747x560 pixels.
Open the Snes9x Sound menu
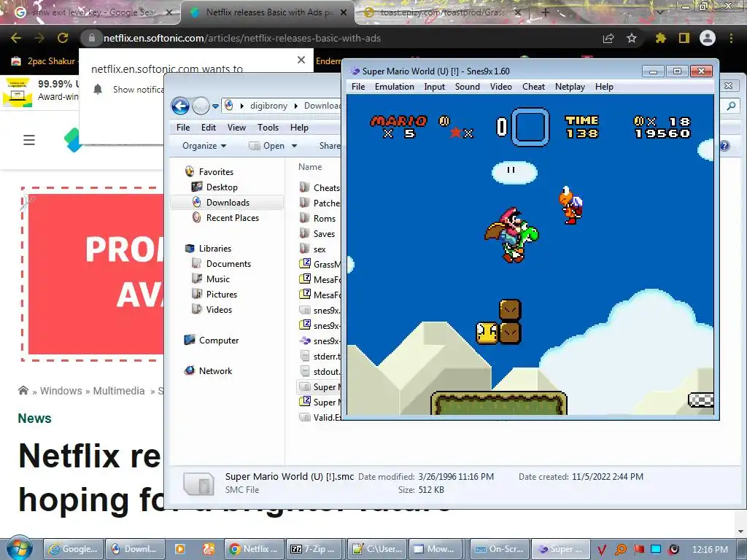click(x=467, y=87)
